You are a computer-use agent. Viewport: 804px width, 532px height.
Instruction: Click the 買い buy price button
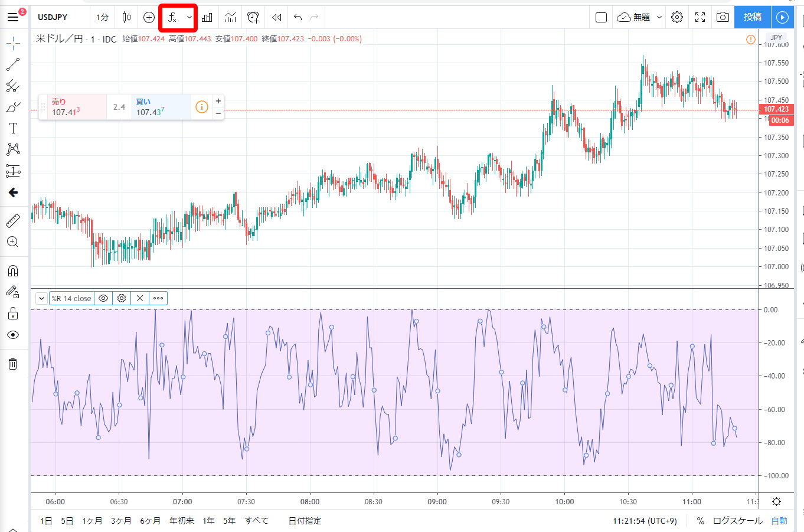pos(161,107)
